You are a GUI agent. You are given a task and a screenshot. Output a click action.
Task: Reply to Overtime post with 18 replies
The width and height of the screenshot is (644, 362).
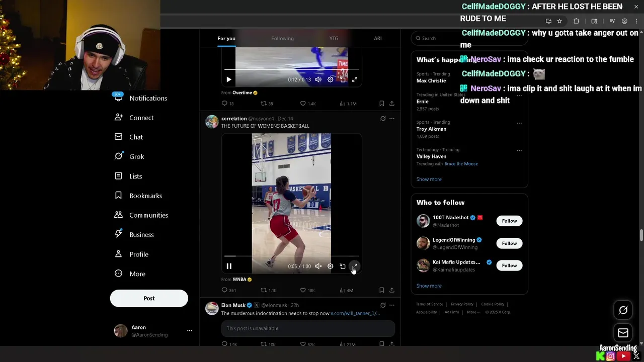(228, 104)
